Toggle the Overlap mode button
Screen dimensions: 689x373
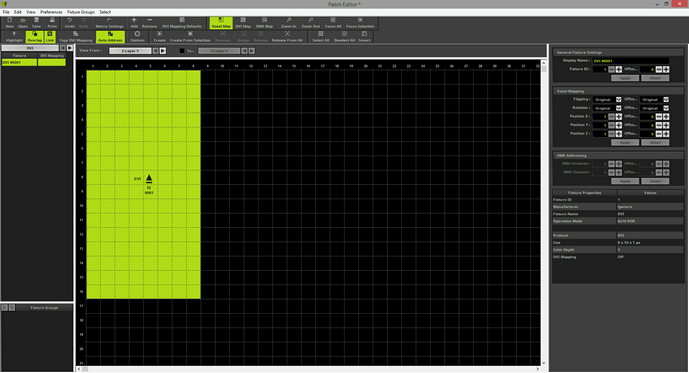[34, 36]
